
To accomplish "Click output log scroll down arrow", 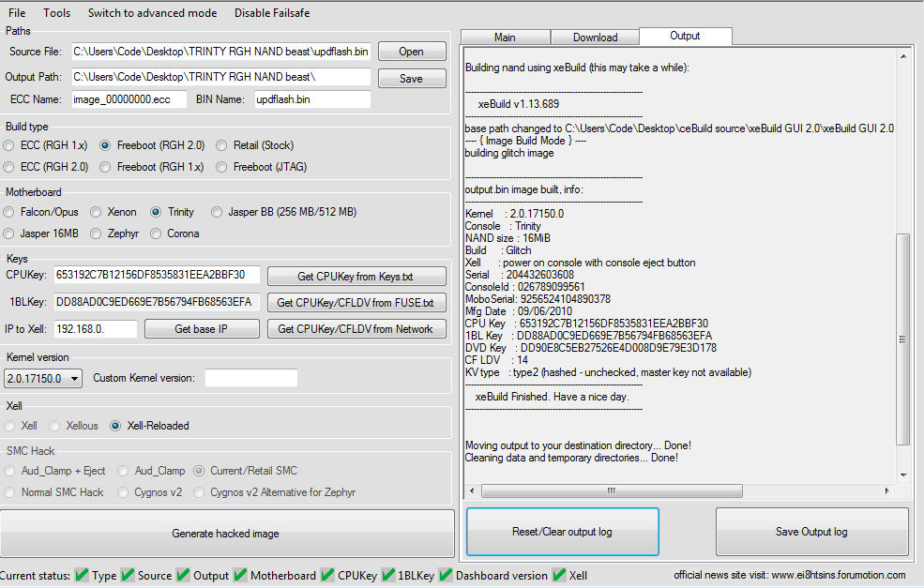I will (x=902, y=475).
